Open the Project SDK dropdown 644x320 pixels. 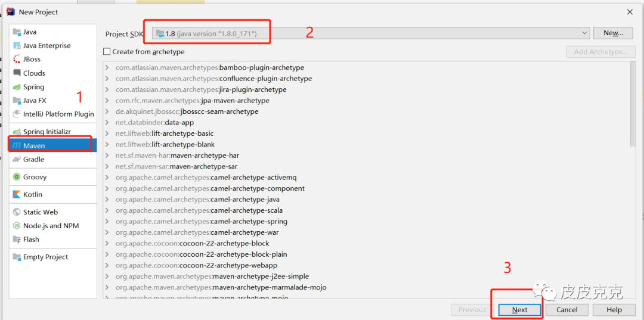point(371,33)
